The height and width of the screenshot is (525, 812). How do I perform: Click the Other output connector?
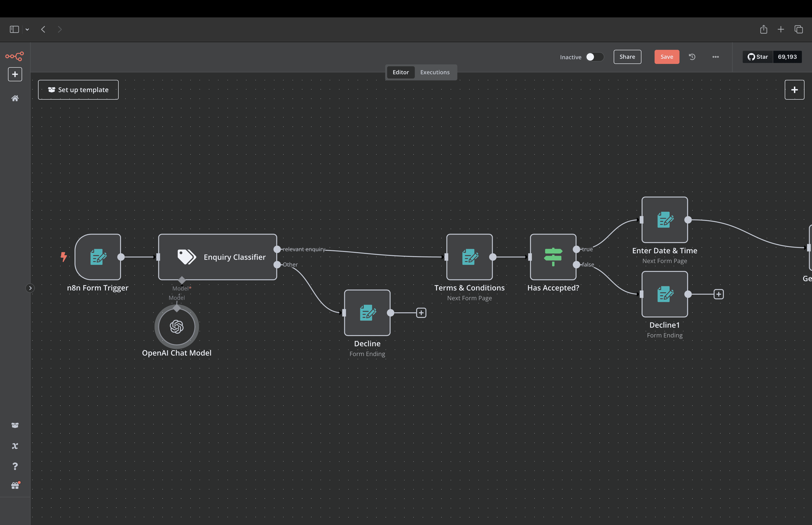277,265
